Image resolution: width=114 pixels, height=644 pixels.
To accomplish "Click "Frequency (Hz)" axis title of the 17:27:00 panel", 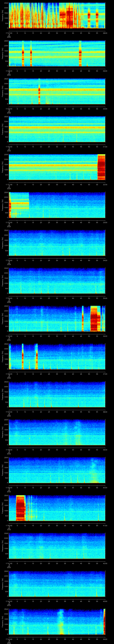I will (3, 16).
